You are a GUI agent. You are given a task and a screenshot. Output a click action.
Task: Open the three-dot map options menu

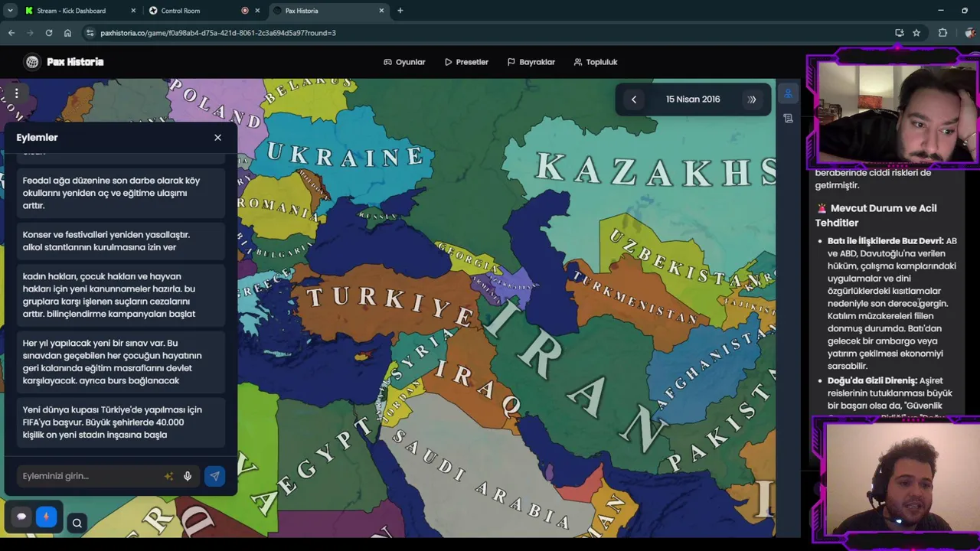tap(16, 93)
